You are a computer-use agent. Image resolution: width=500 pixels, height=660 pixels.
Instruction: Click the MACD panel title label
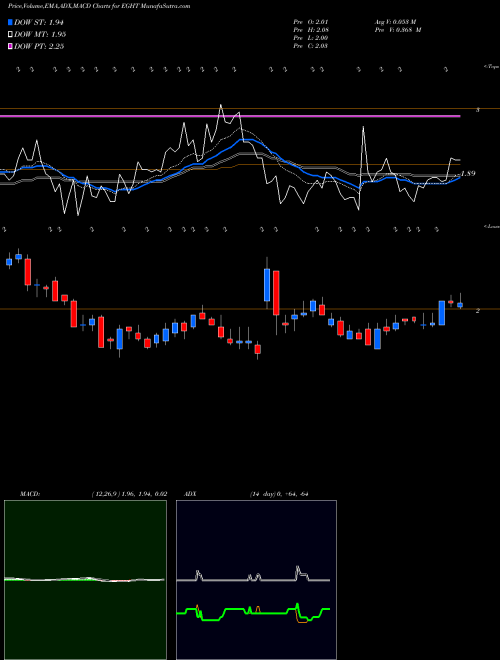click(30, 494)
